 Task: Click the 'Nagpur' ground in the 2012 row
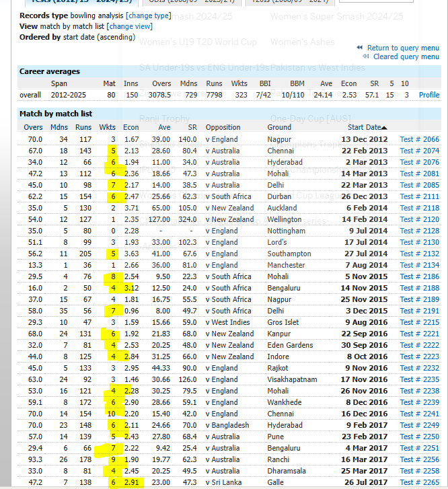point(279,139)
